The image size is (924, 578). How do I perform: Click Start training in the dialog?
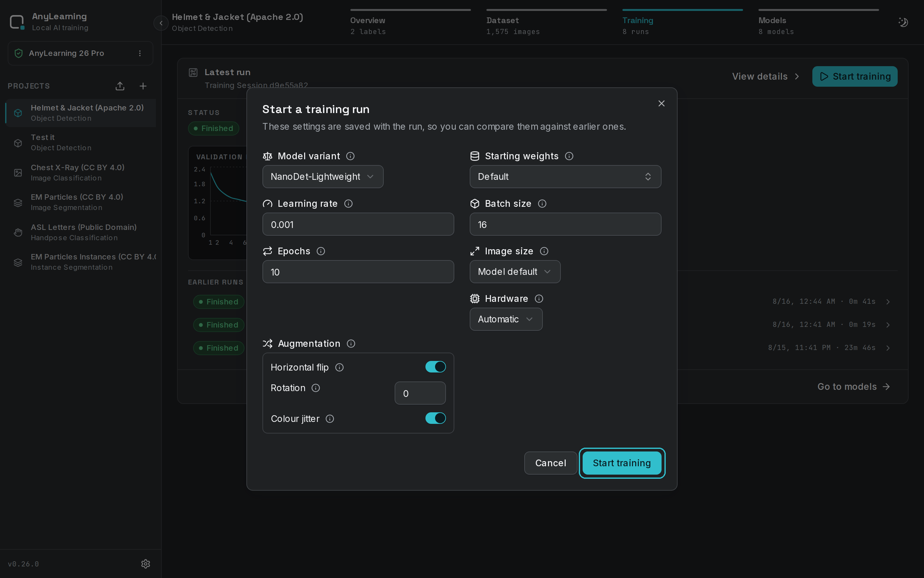622,463
